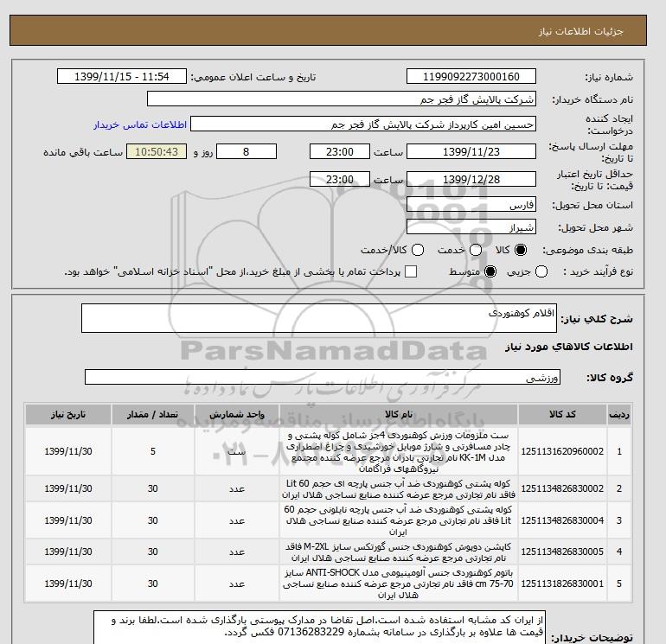
Task: Choose the جزیی purchase process option
Action: pyautogui.click(x=541, y=271)
